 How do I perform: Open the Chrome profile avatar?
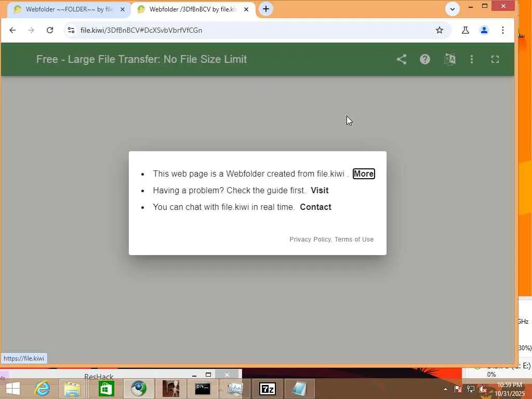pyautogui.click(x=484, y=30)
